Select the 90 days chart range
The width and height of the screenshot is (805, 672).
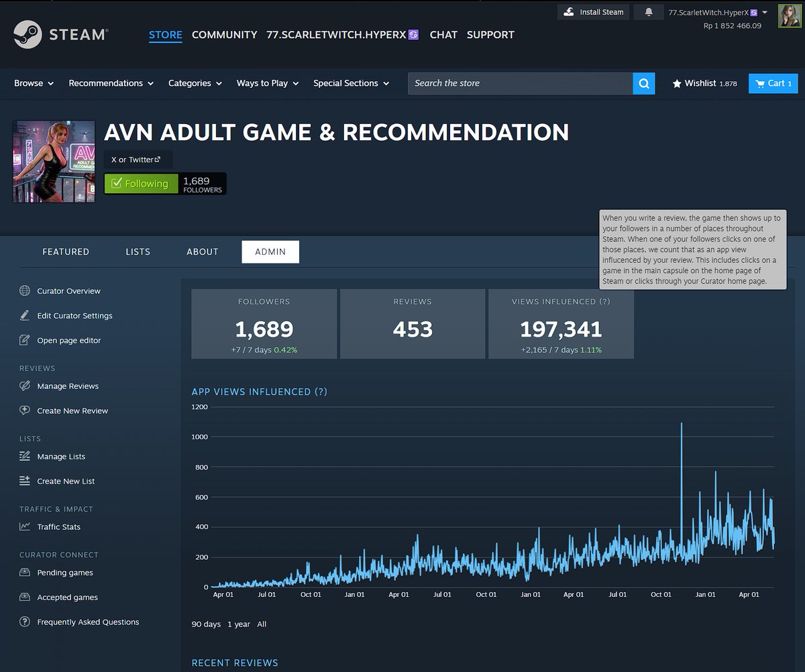(206, 624)
